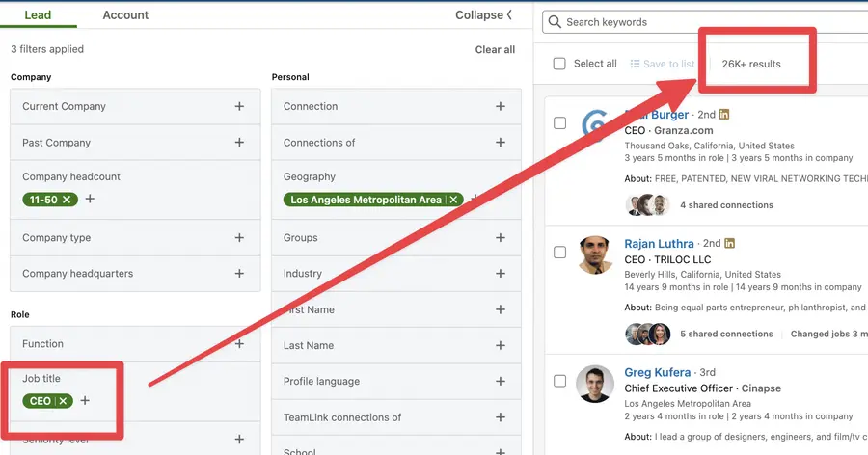Remove Los Angeles Metropolitan Area geography filter
The width and height of the screenshot is (868, 455).
(453, 200)
